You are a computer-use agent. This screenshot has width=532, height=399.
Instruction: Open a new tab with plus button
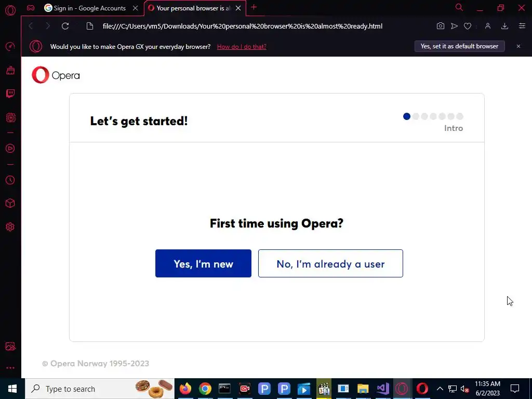click(x=254, y=7)
